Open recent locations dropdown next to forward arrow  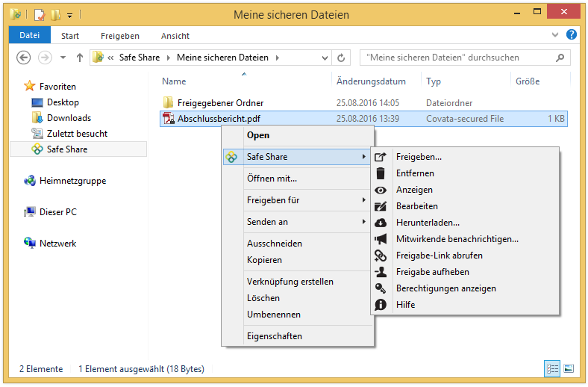[63, 58]
